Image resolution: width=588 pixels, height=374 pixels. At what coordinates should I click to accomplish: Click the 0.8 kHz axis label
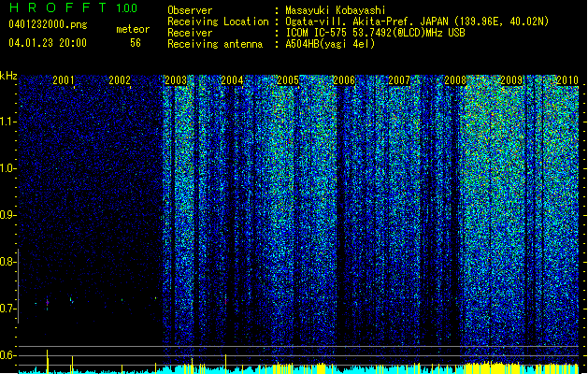(x=8, y=262)
